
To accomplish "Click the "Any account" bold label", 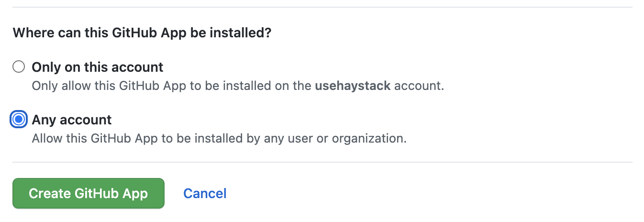I will (x=72, y=120).
